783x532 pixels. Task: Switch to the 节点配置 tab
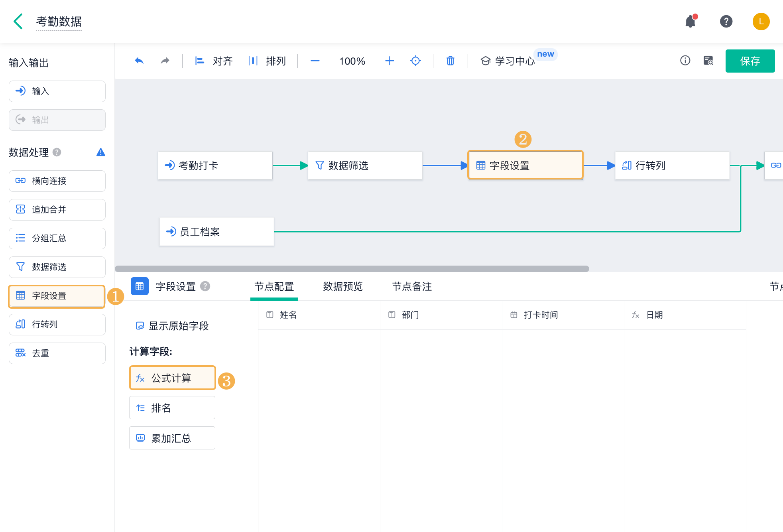coord(274,287)
